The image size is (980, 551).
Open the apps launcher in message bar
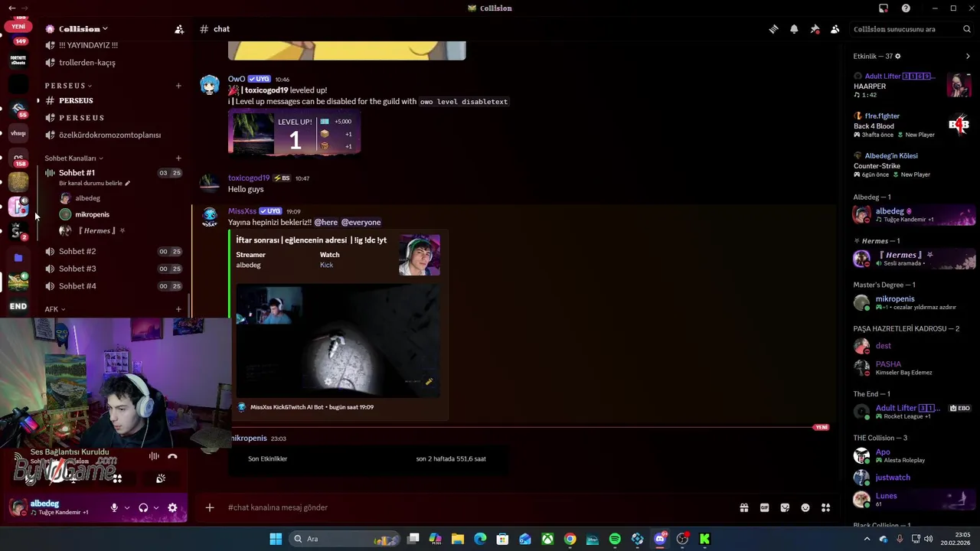(x=826, y=507)
